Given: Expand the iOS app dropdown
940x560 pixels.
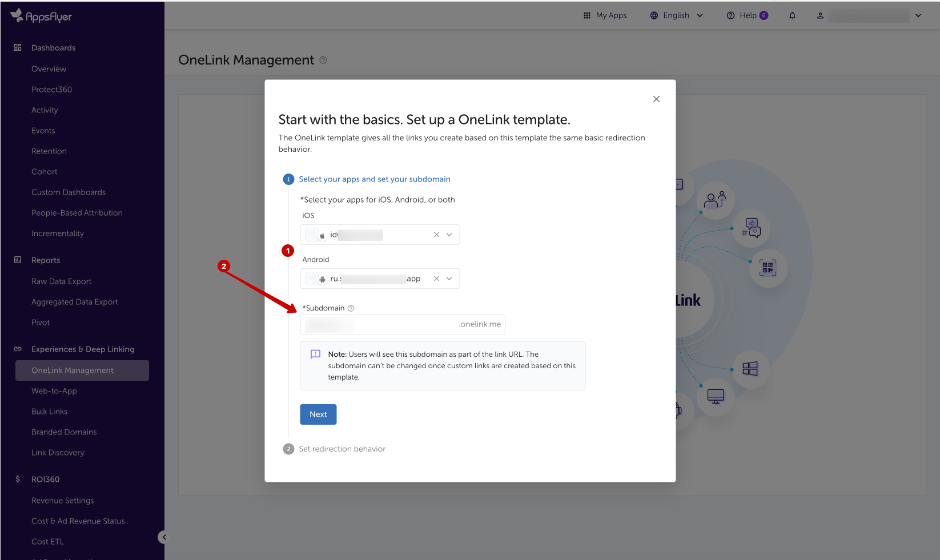Looking at the screenshot, I should tap(449, 235).
